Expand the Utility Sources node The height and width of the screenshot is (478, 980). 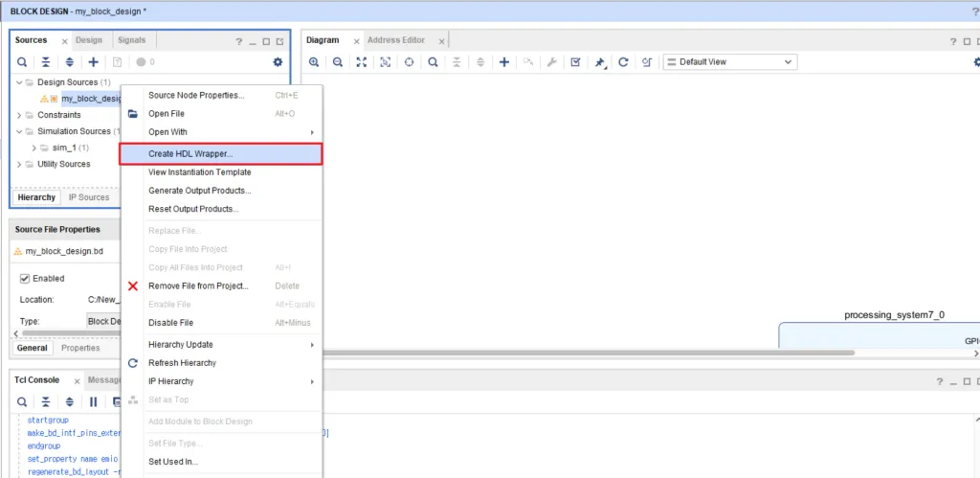pyautogui.click(x=19, y=164)
